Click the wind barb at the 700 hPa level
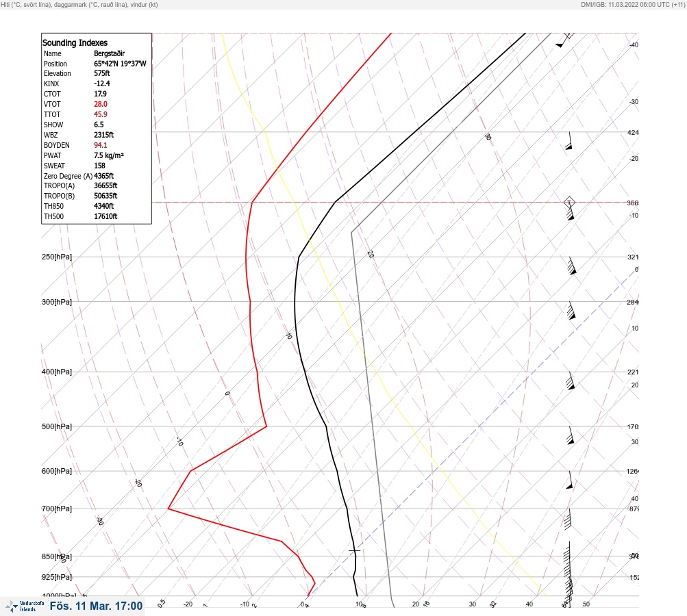687x616 pixels. pos(568,519)
